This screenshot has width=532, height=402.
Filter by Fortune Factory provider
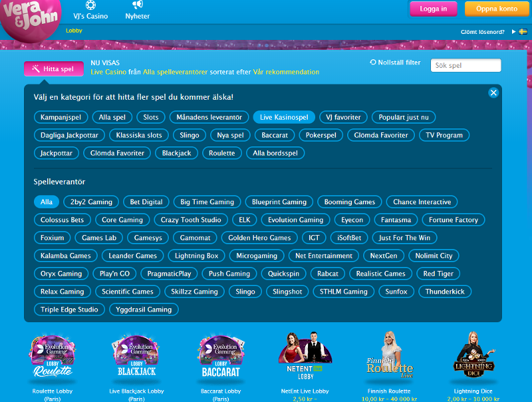click(454, 220)
